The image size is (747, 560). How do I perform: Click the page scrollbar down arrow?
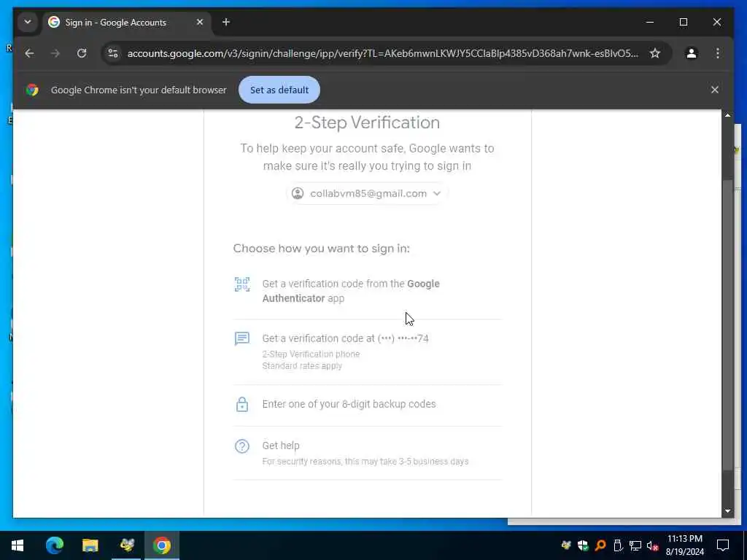pos(727,511)
